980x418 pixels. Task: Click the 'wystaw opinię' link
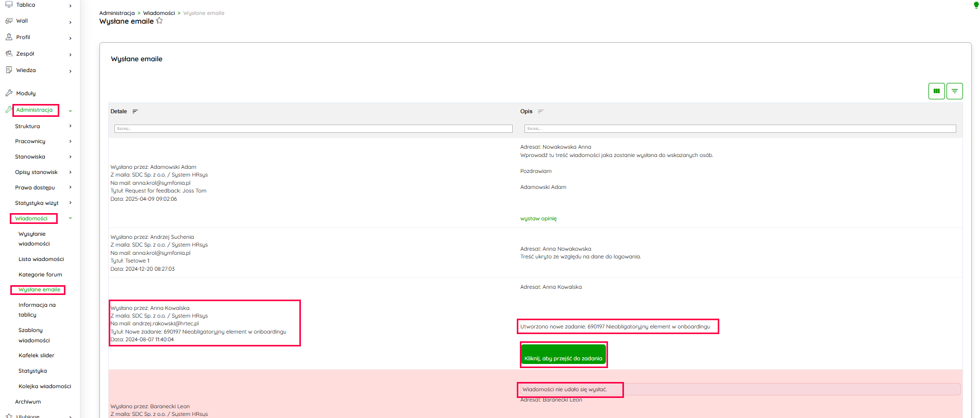click(538, 218)
